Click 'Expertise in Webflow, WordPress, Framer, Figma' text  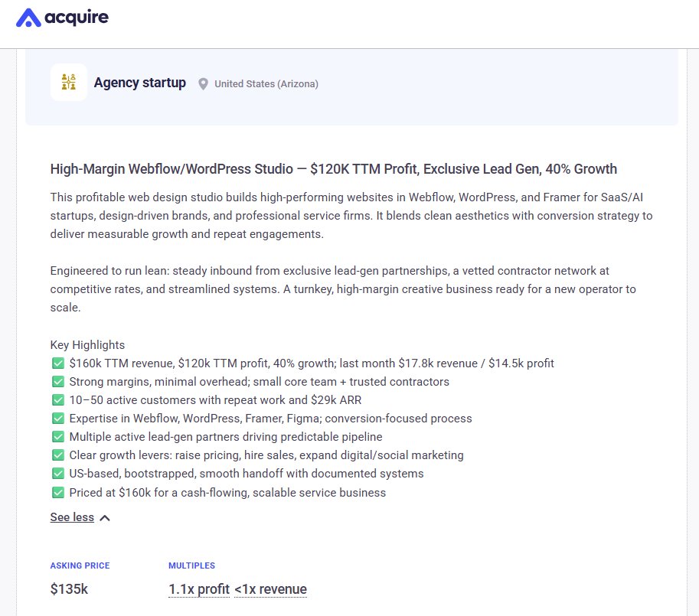tap(270, 419)
